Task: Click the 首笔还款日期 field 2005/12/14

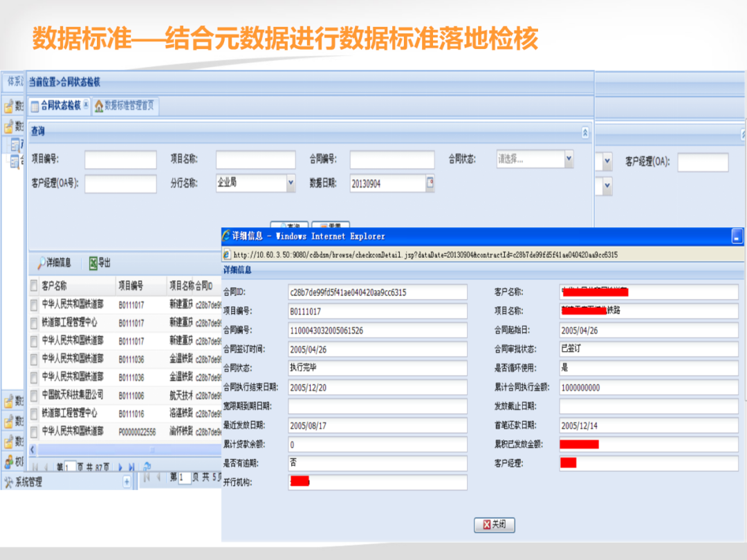Action: [648, 426]
